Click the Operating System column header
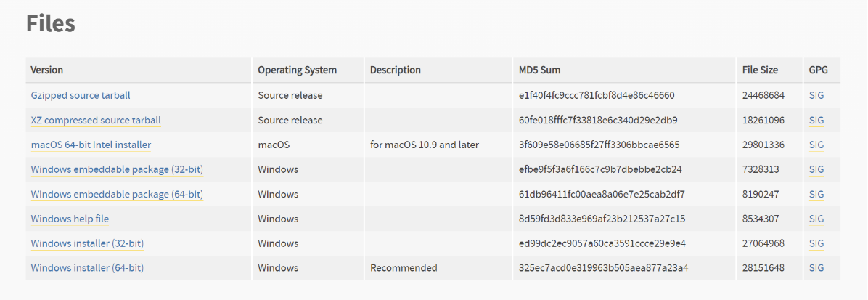 (x=298, y=70)
